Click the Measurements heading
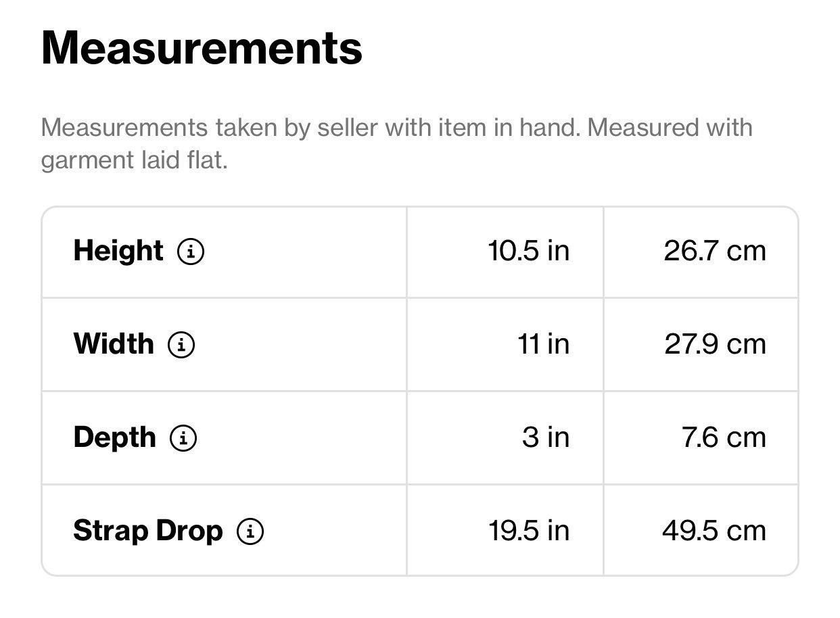Image resolution: width=840 pixels, height=618 pixels. click(202, 48)
